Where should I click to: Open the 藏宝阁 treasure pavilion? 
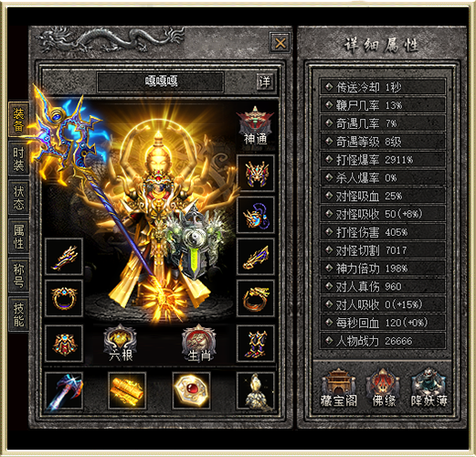[x=338, y=388]
